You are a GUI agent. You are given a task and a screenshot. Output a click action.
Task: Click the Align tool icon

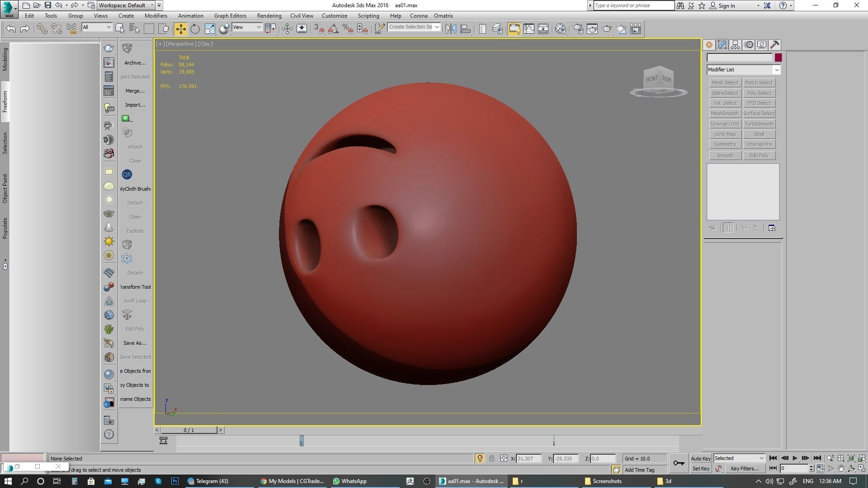click(x=466, y=29)
